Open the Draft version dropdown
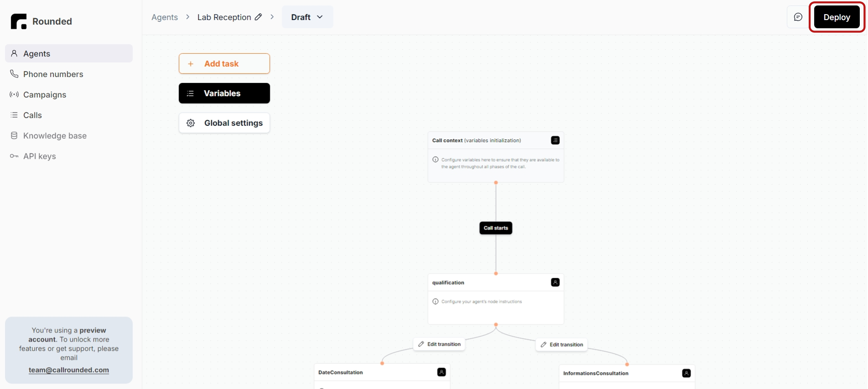868x389 pixels. (307, 17)
